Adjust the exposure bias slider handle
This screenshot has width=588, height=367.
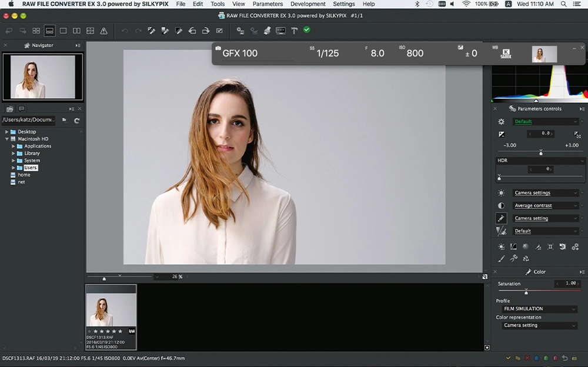(540, 153)
